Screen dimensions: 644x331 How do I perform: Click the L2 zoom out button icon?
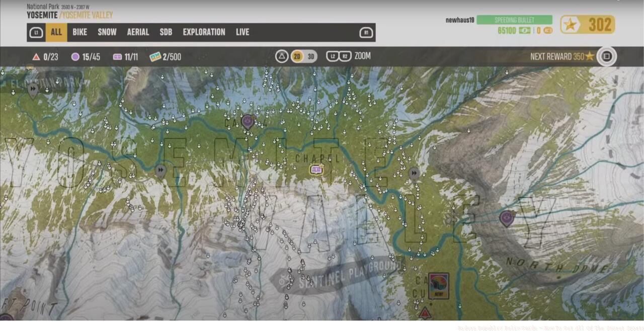pyautogui.click(x=332, y=56)
